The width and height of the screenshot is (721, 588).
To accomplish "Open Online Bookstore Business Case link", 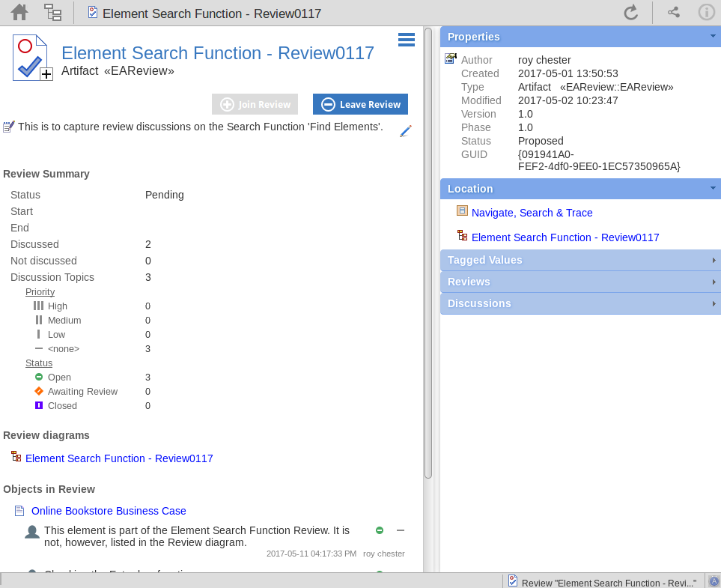I will (x=109, y=511).
